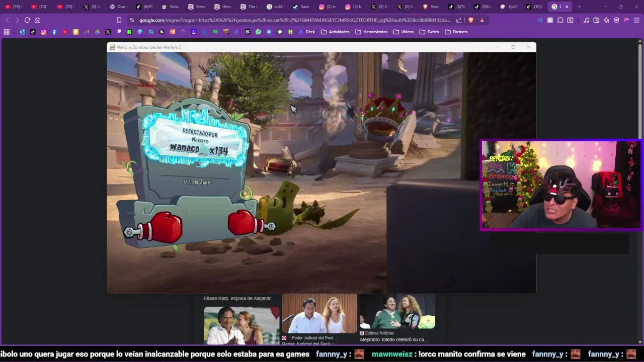The width and height of the screenshot is (644, 362).
Task: Bookmark this page with the bookmark icon
Action: pos(119,20)
